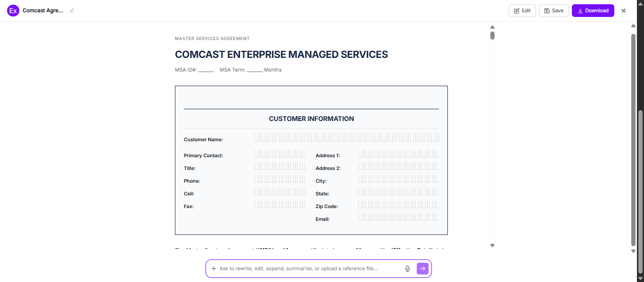Send prompt with arrow button
Screen dimensions: 644x282
(422, 268)
